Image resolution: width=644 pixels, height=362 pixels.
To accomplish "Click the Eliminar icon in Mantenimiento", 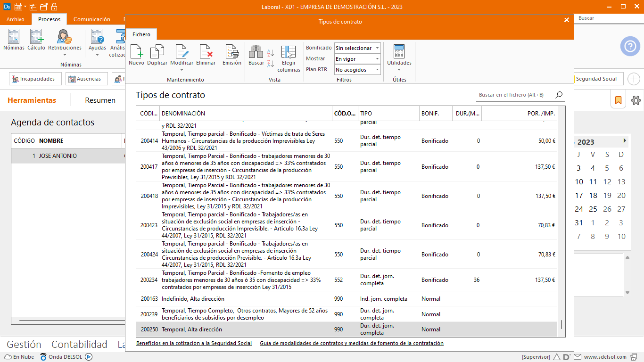I will 206,55.
